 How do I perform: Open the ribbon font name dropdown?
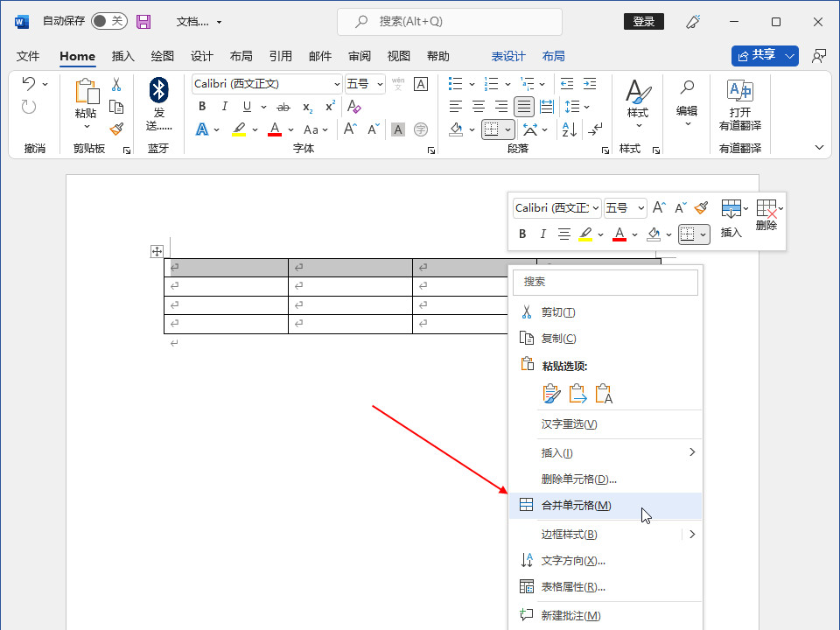pos(337,84)
